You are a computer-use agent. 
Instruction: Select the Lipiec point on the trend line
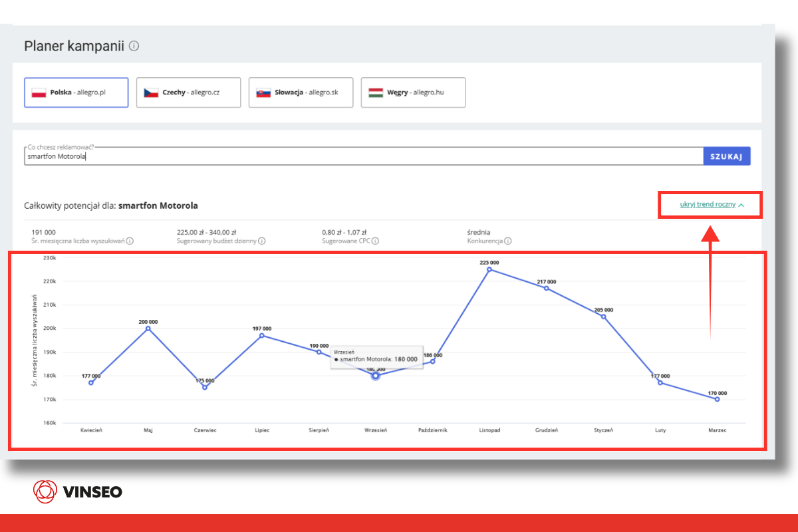click(x=262, y=335)
